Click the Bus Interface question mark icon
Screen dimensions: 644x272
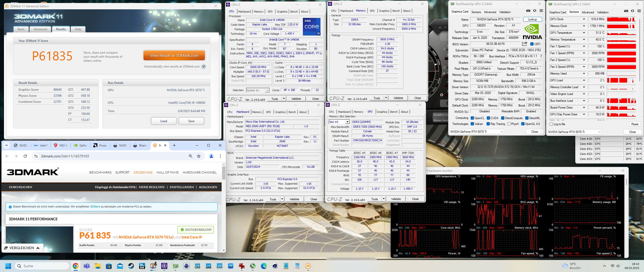(541, 56)
